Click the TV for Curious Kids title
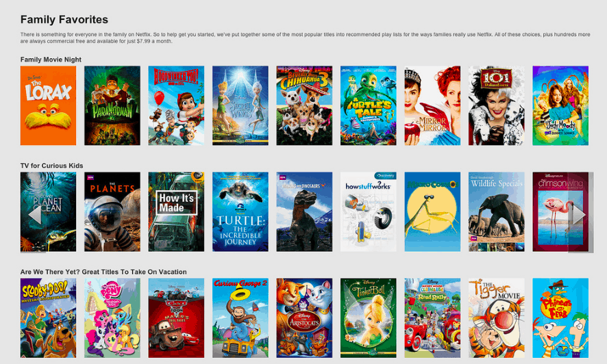Image resolution: width=607 pixels, height=364 pixels. [x=51, y=166]
